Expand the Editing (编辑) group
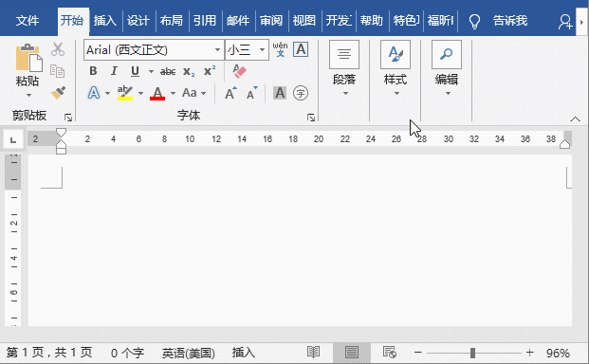 point(447,68)
